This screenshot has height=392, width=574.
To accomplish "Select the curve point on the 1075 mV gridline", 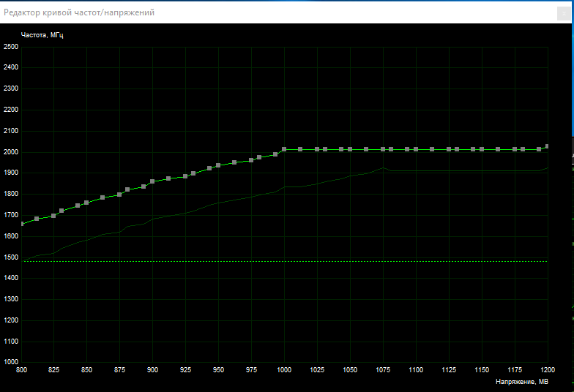I will coord(383,149).
